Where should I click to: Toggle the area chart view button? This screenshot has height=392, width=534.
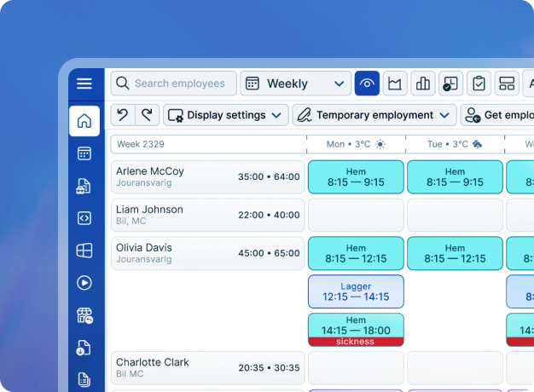point(394,84)
